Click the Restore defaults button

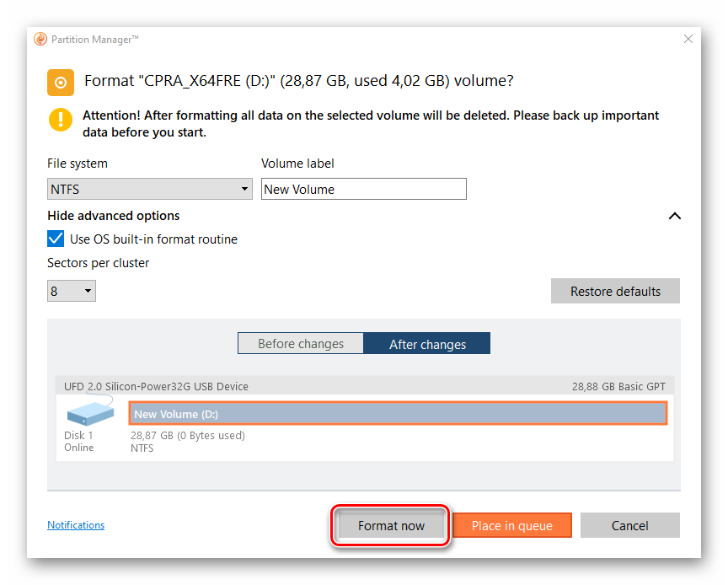coord(615,292)
